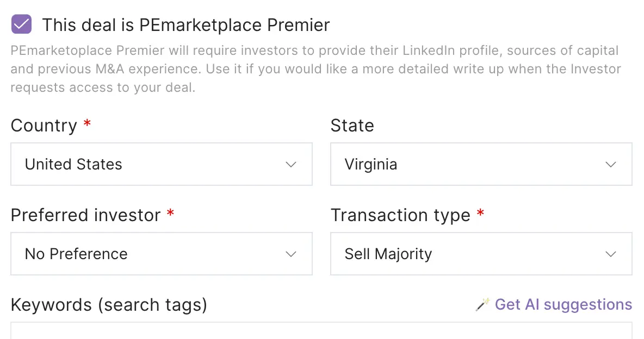The height and width of the screenshot is (339, 644).
Task: Click the chevron arrow beside Sell Majority
Action: click(611, 254)
